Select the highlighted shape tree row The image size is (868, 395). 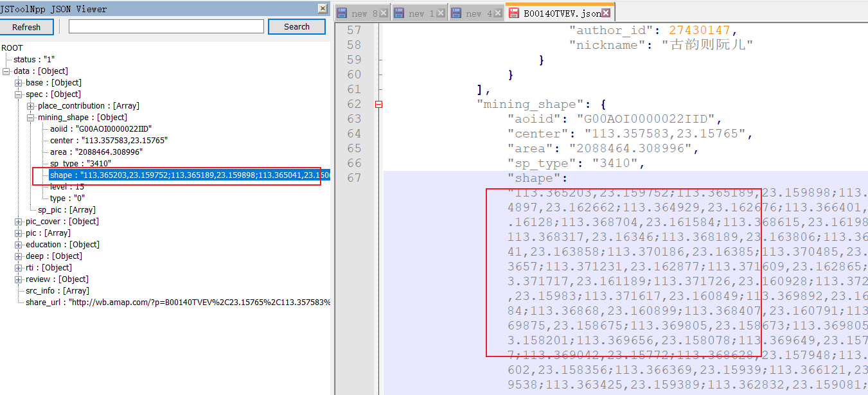tap(190, 175)
